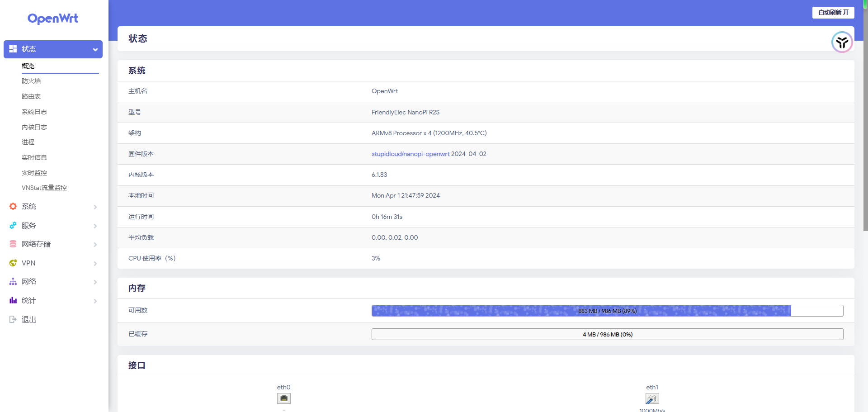Click the System gear icon
Screen dimensions: 868x412
pyautogui.click(x=13, y=206)
